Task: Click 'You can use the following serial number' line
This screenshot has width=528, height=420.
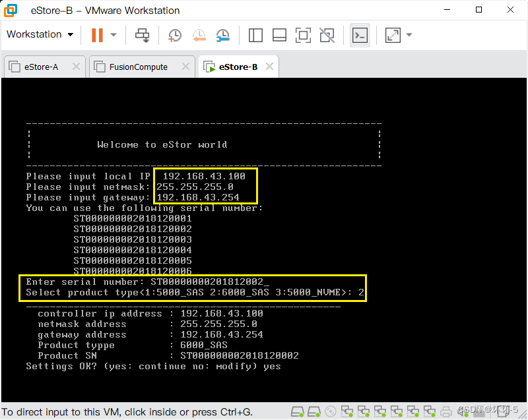Action: point(144,208)
